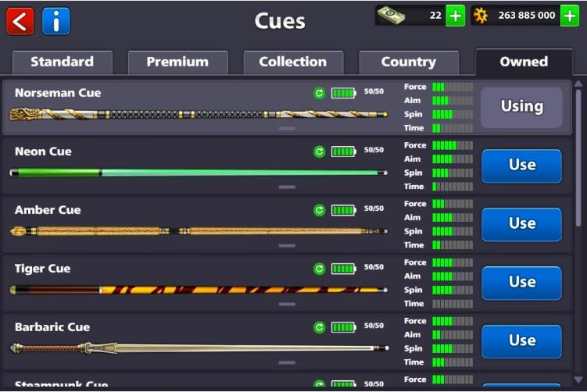Click the Barbaric Cue Time bar
Viewport: 587px width, 392px height.
[x=453, y=362]
